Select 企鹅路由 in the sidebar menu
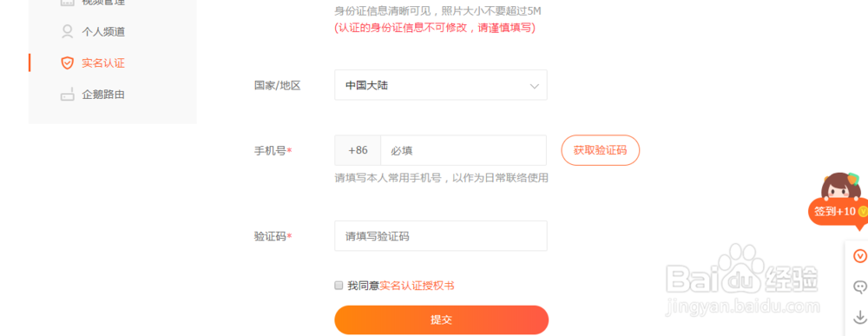The height and width of the screenshot is (336, 868). click(x=103, y=95)
